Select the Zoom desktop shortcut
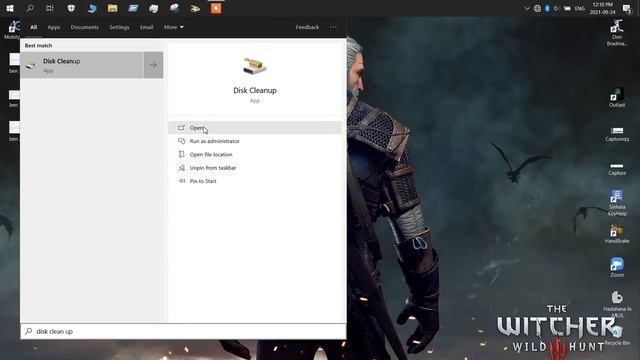 617,267
